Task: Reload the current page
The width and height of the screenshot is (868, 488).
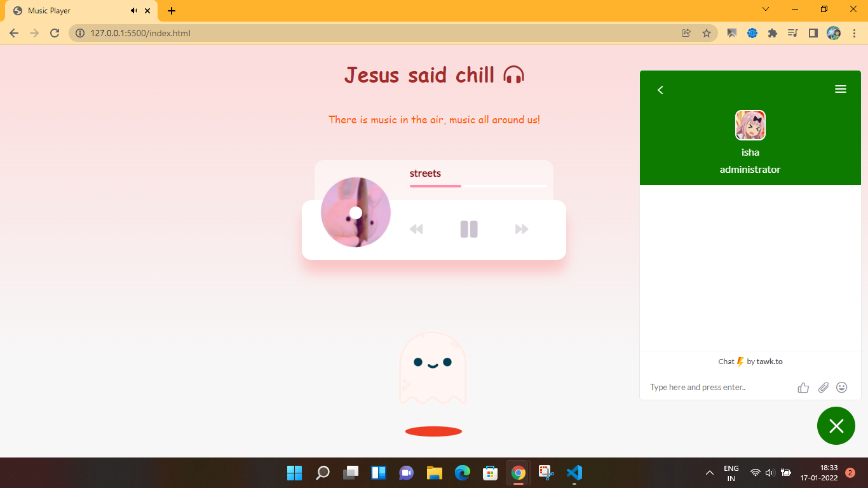Action: (x=55, y=33)
